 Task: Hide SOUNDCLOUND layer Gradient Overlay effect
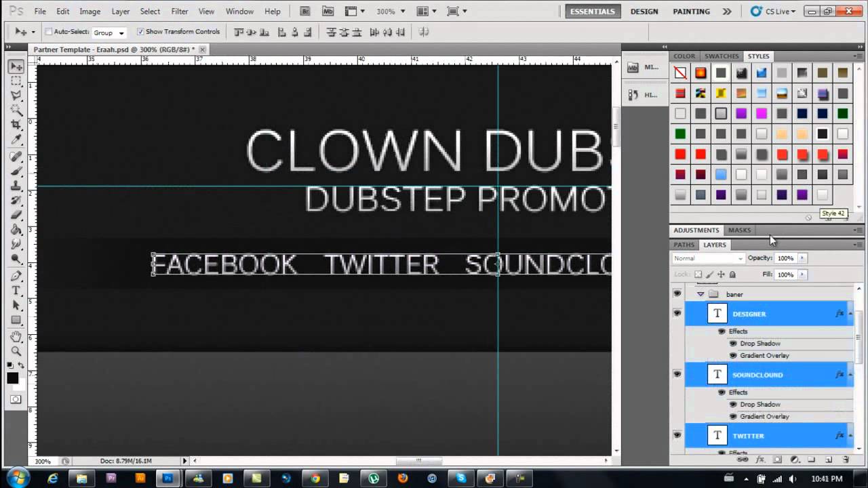[733, 417]
